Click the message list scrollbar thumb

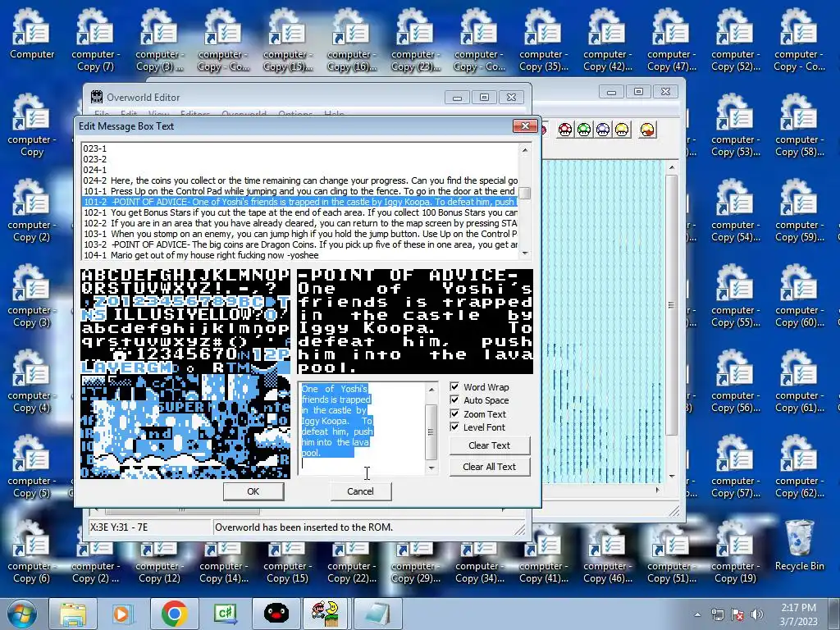point(525,193)
